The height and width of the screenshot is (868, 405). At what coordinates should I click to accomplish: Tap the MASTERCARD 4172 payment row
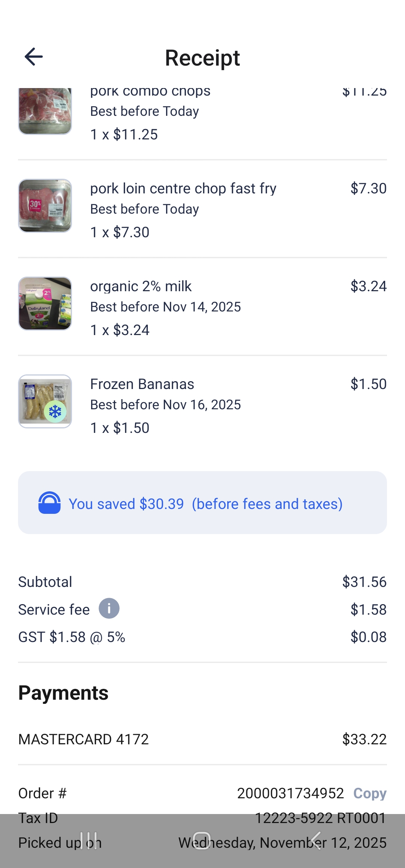point(202,739)
